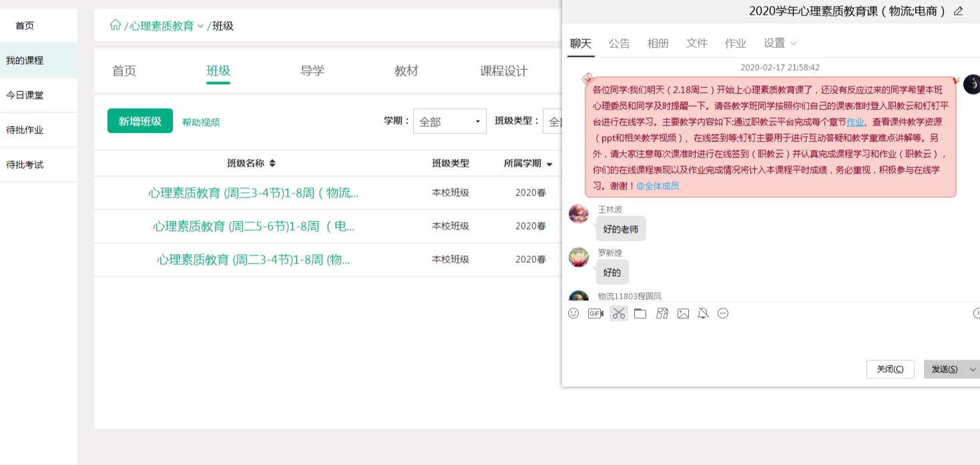Sort by 班级名称 column header
The width and height of the screenshot is (980, 465).
coord(251,163)
